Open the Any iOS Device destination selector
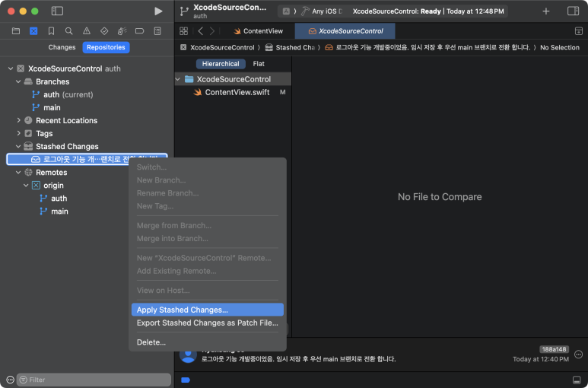 click(322, 11)
